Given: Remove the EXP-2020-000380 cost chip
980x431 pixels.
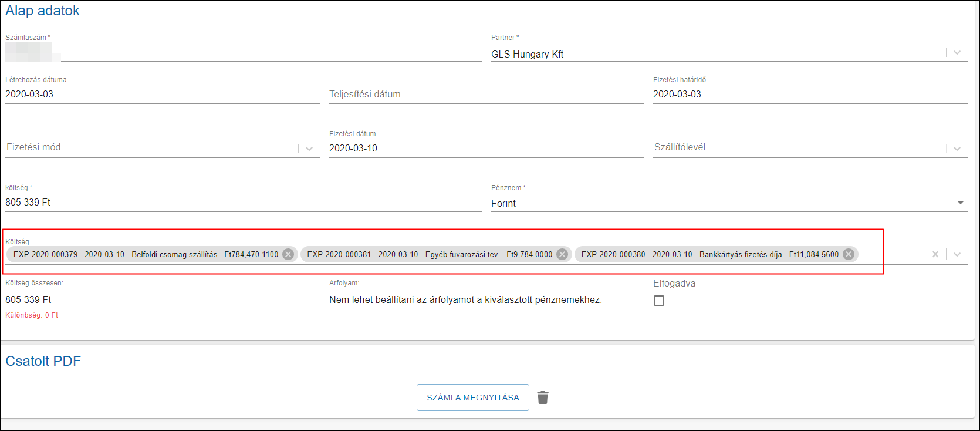Looking at the screenshot, I should point(849,254).
